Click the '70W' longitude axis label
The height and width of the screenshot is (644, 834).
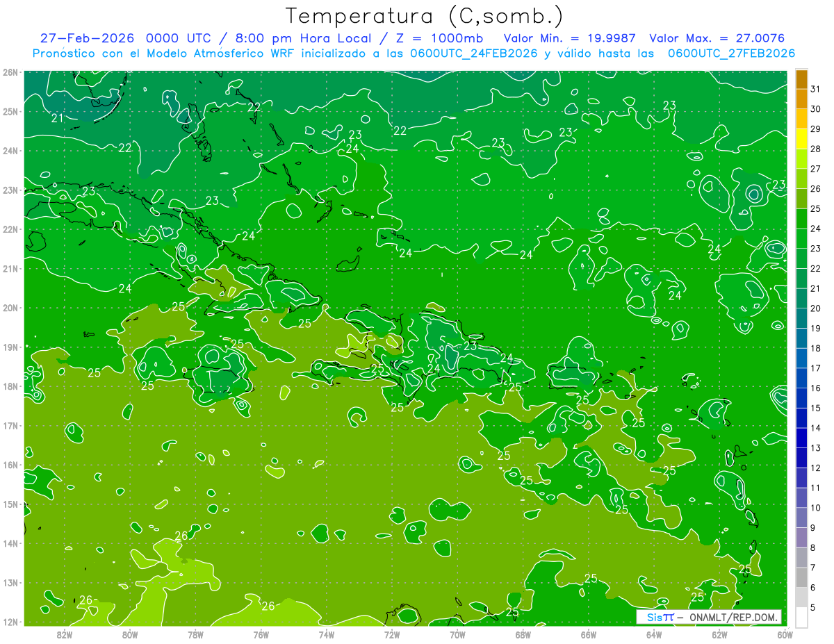pyautogui.click(x=457, y=634)
